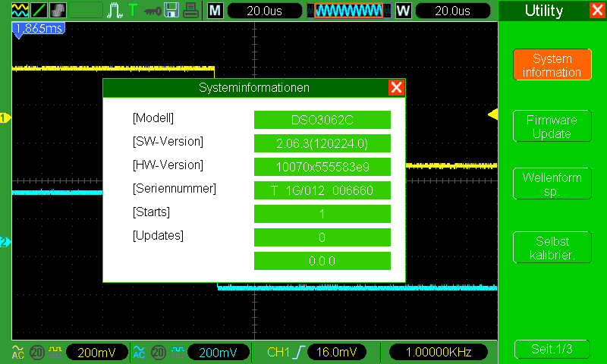607x364 pixels.
Task: Select the main timebase 20.0us value
Action: point(264,11)
